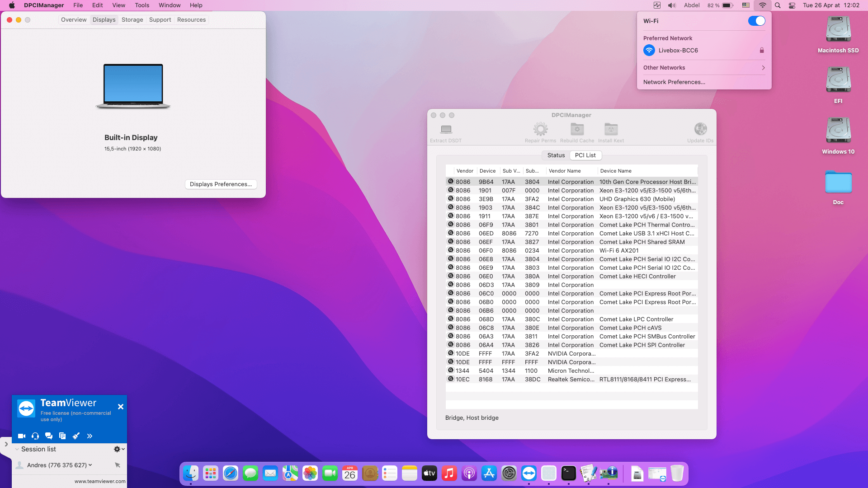Select the Micron Technol... row

coord(571,371)
